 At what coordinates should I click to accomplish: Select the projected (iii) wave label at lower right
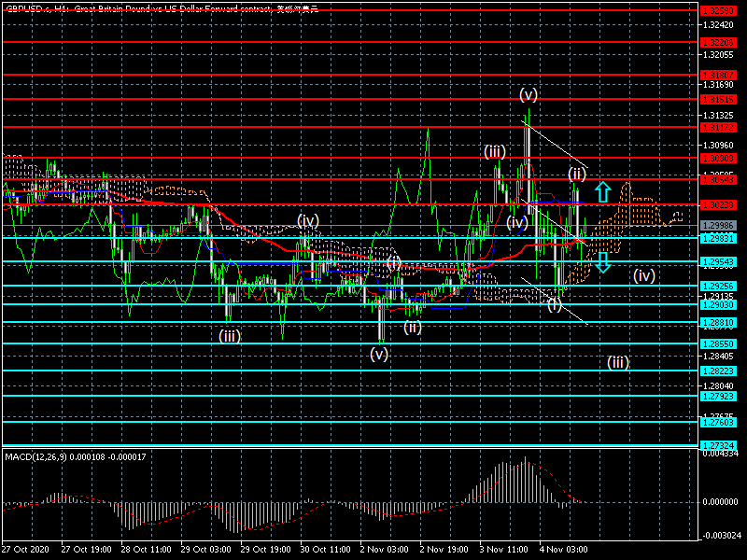(x=618, y=362)
